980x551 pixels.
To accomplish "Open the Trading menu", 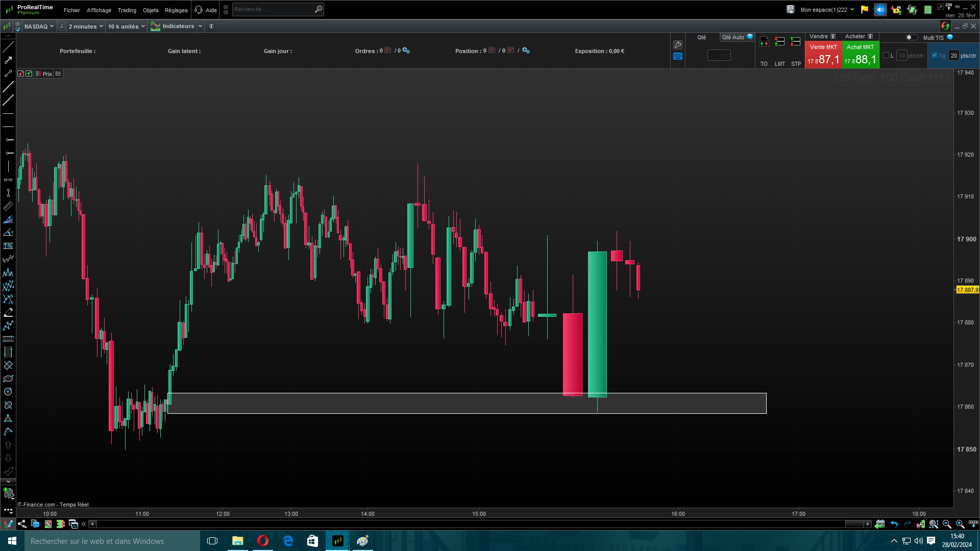I will (127, 10).
